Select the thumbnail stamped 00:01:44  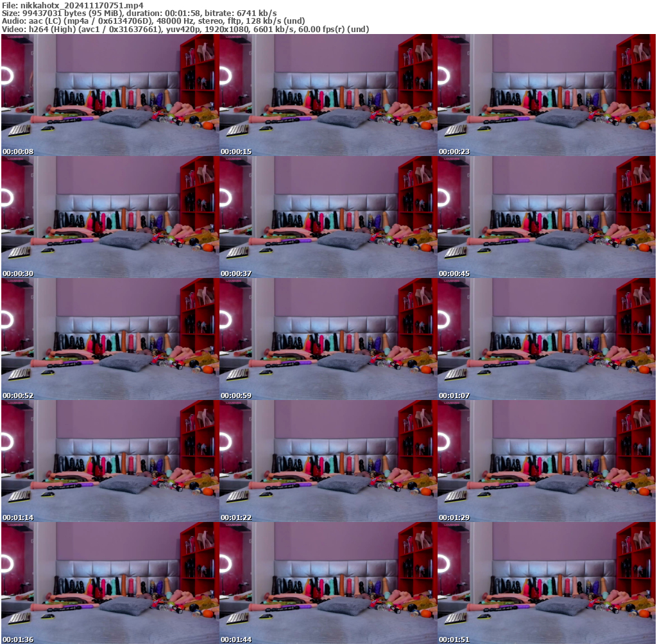[328, 583]
